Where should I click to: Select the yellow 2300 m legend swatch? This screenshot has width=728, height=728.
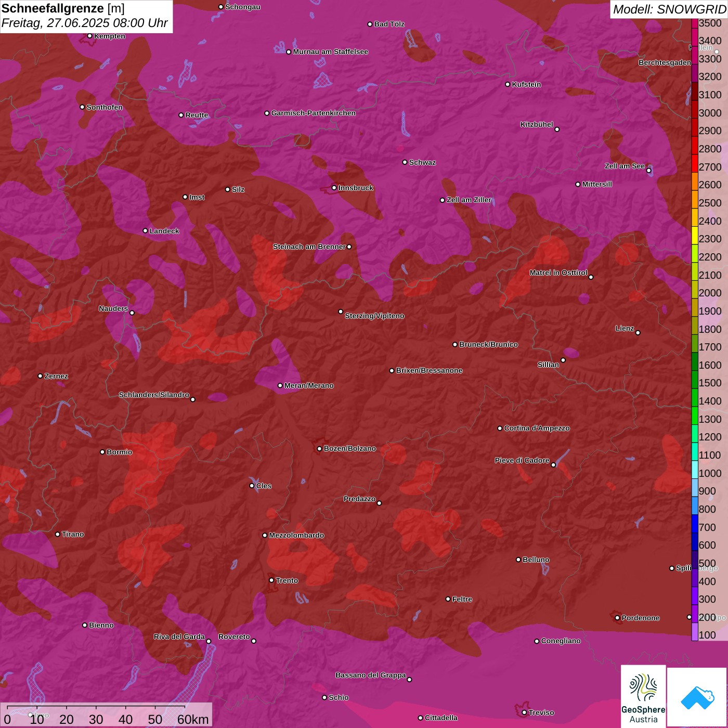pyautogui.click(x=695, y=235)
